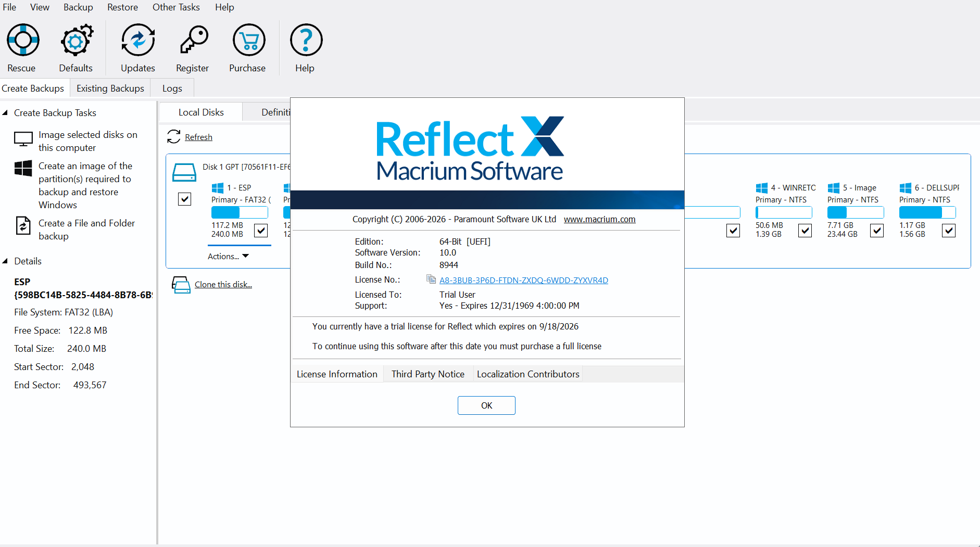
Task: Select Image selected disks on this computer
Action: (88, 141)
